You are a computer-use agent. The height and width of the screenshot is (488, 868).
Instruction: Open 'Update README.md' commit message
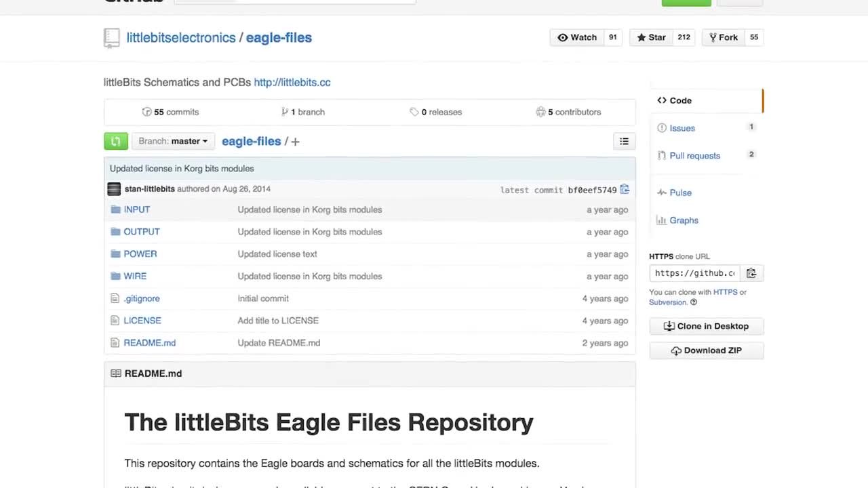(279, 343)
